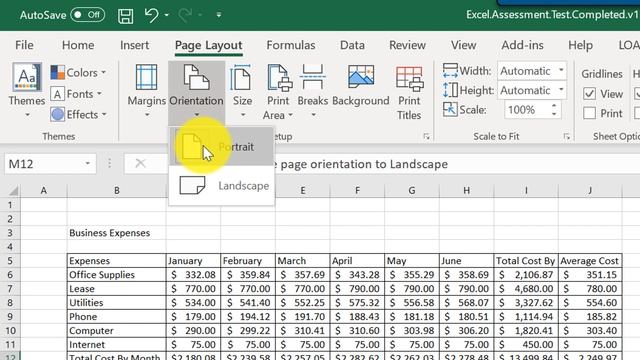Click the Scale icon in Scale to Fit
Screen dimensions: 640x360
click(450, 109)
